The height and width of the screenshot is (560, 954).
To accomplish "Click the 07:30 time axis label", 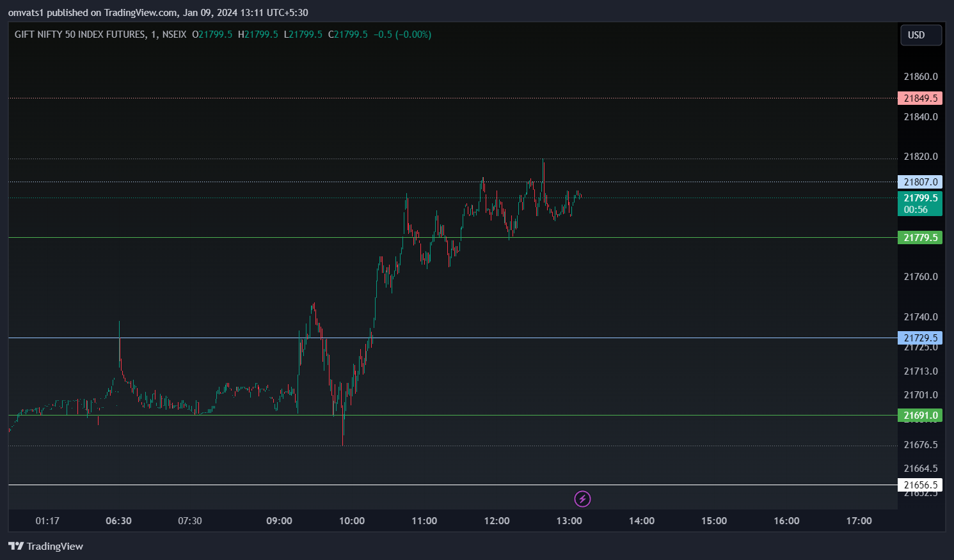I will click(x=189, y=521).
